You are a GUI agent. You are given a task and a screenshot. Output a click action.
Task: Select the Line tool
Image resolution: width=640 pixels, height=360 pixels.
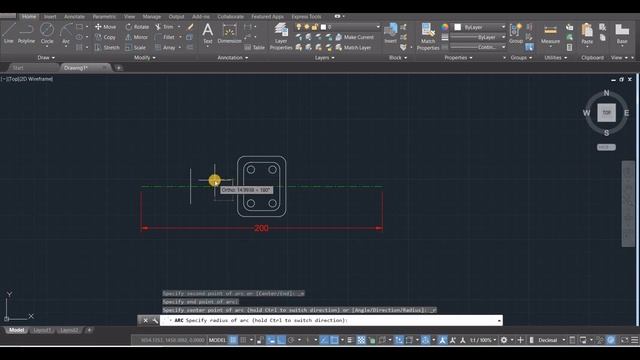click(9, 33)
